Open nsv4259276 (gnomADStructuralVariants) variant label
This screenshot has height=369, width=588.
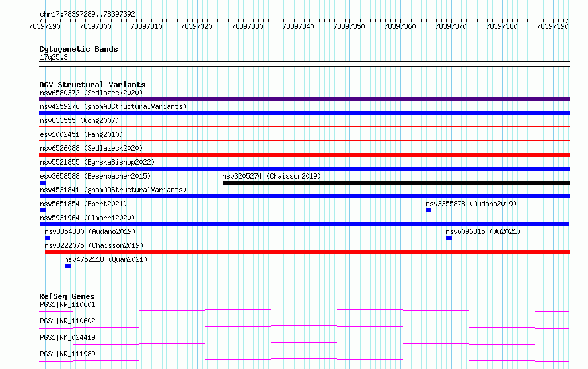pos(113,106)
